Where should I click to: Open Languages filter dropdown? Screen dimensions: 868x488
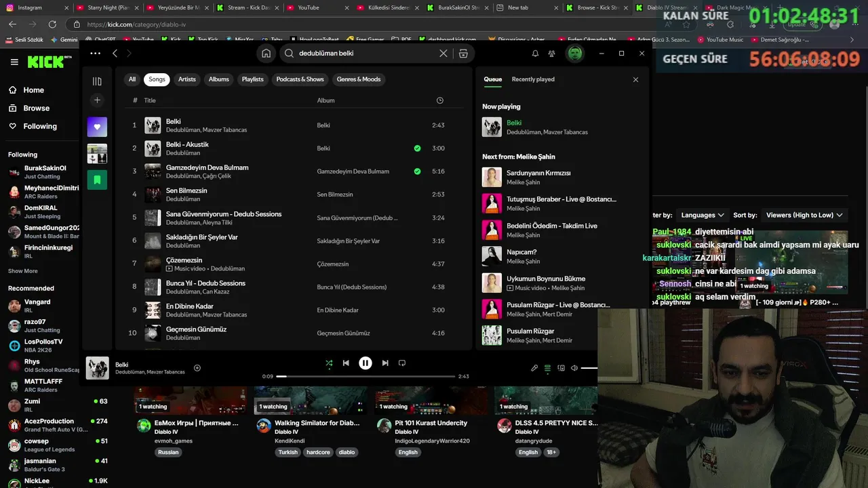coord(702,215)
